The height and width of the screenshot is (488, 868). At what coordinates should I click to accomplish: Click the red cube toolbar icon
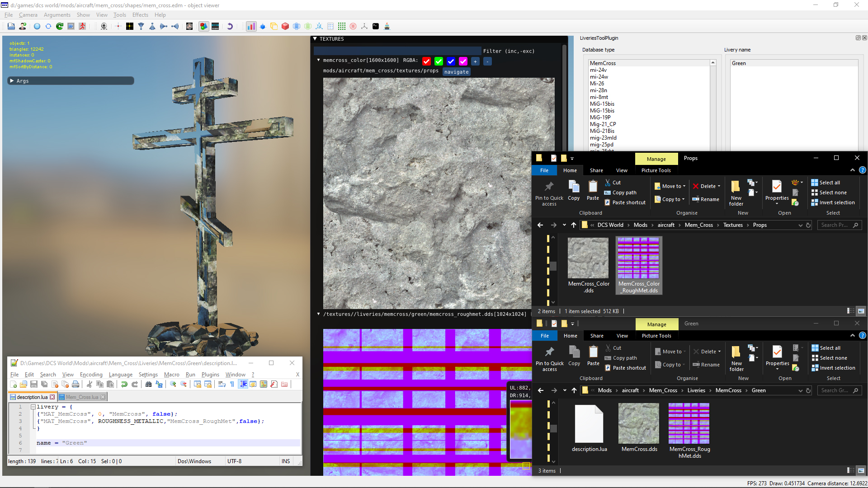pyautogui.click(x=285, y=26)
